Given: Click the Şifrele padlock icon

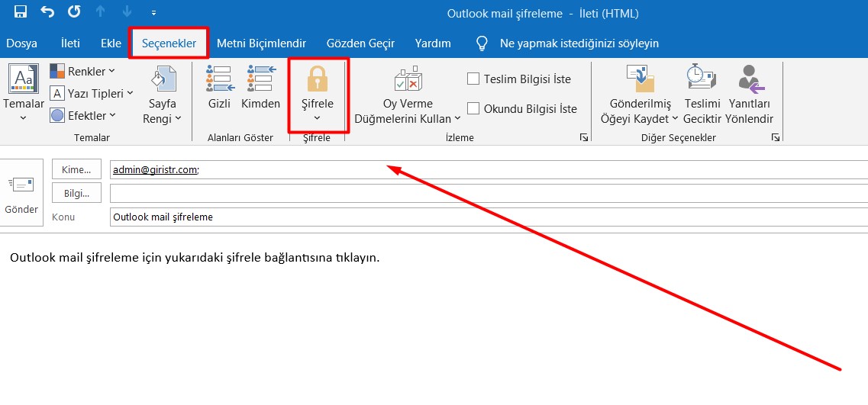Looking at the screenshot, I should pos(318,78).
